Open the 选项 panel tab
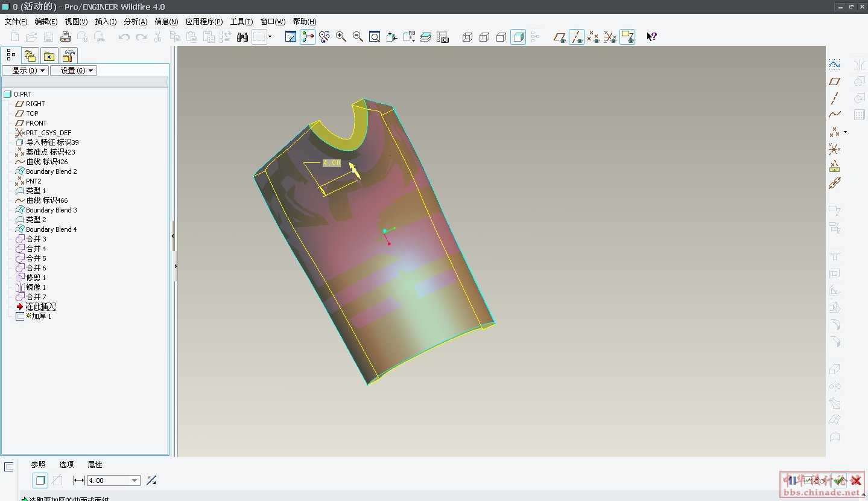Image resolution: width=868 pixels, height=501 pixels. tap(66, 464)
